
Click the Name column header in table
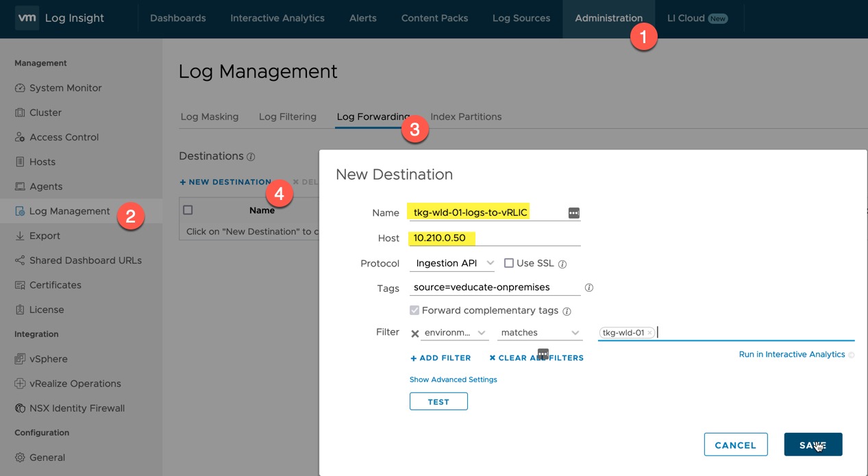(262, 211)
